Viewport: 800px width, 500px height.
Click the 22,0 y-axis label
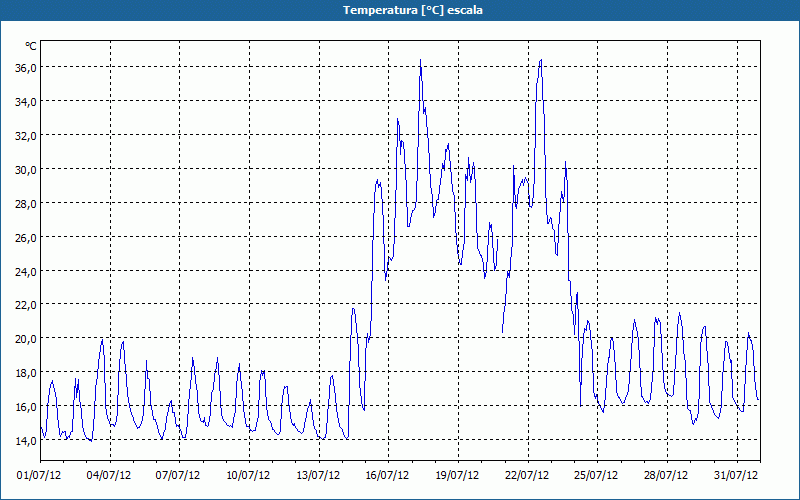pyautogui.click(x=26, y=305)
